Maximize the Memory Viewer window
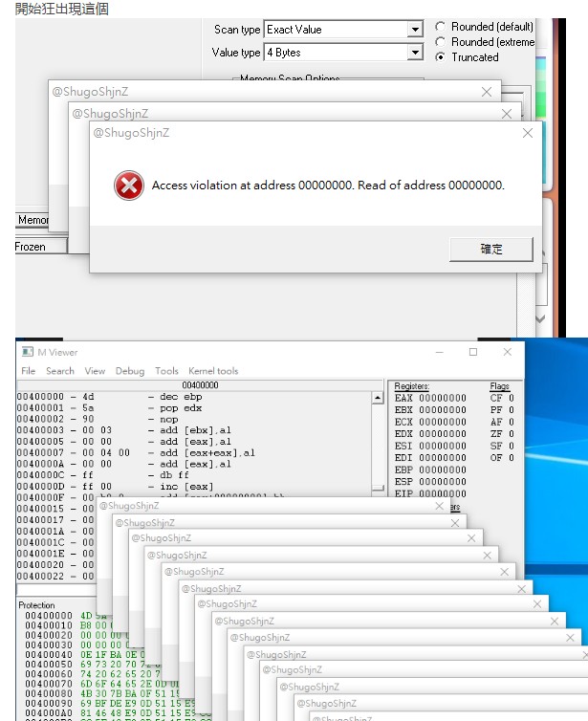588x721 pixels. point(473,352)
